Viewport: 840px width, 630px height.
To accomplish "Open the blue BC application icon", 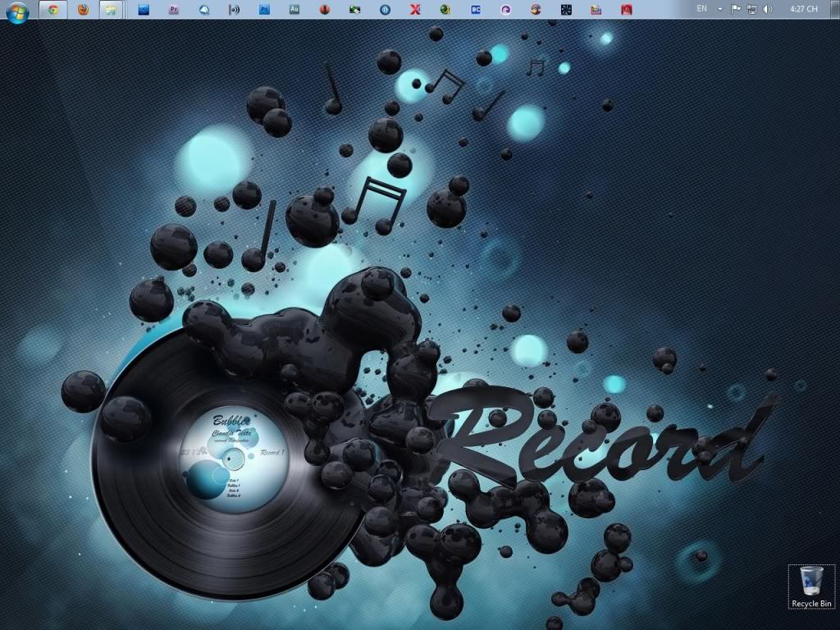I will coord(476,10).
